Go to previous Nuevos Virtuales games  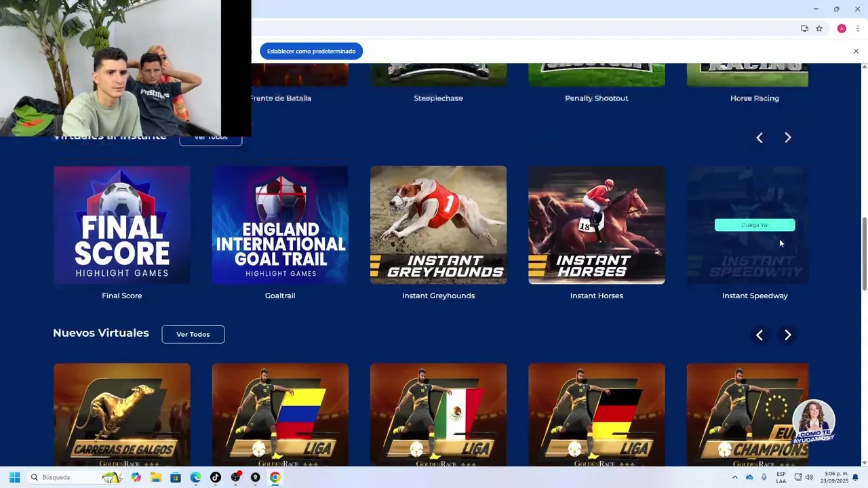(759, 335)
